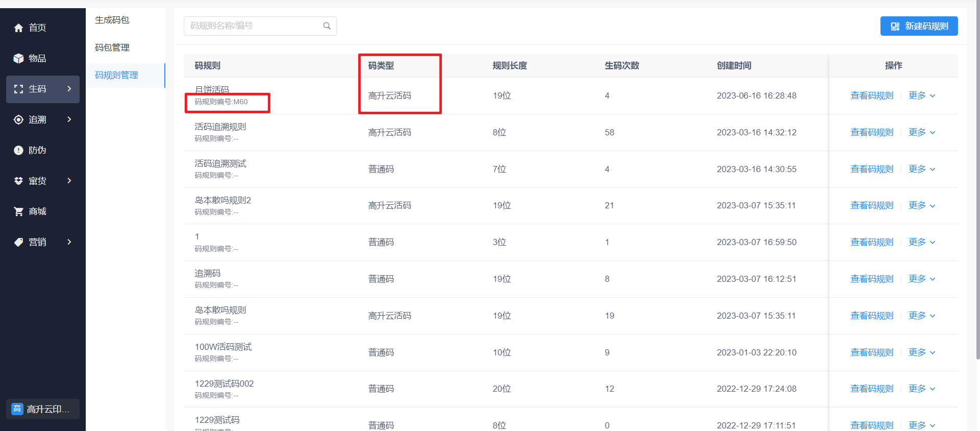Open 更多 dropdown for 岛本散吗规则2 row
Image resolution: width=980 pixels, height=431 pixels.
(x=922, y=205)
